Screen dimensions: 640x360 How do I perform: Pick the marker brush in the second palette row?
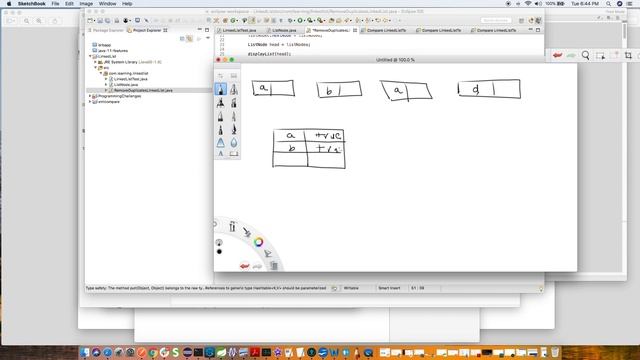(220, 103)
